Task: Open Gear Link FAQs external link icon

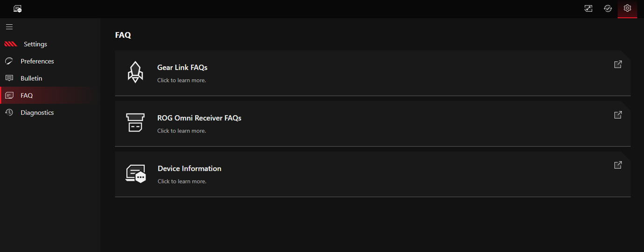Action: coord(618,64)
